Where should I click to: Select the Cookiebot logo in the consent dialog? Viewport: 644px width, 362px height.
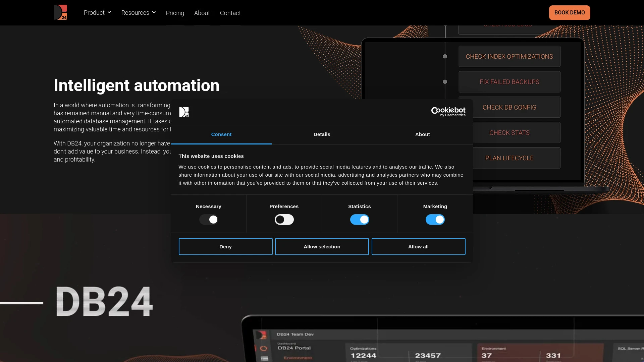[448, 112]
